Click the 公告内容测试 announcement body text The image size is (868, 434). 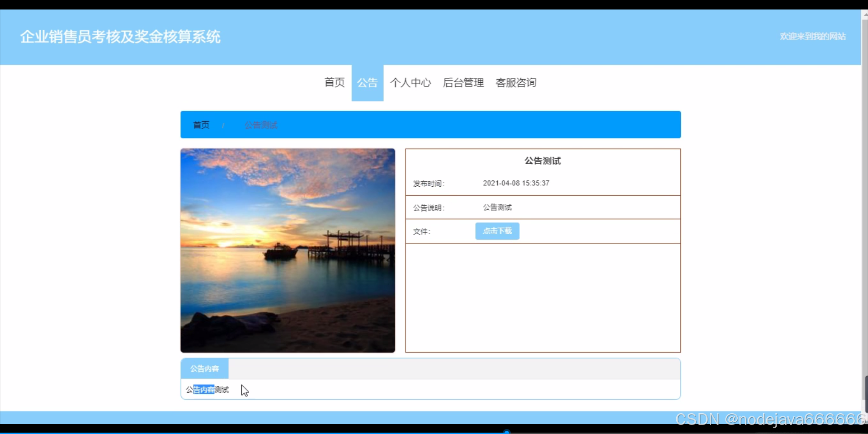(207, 389)
